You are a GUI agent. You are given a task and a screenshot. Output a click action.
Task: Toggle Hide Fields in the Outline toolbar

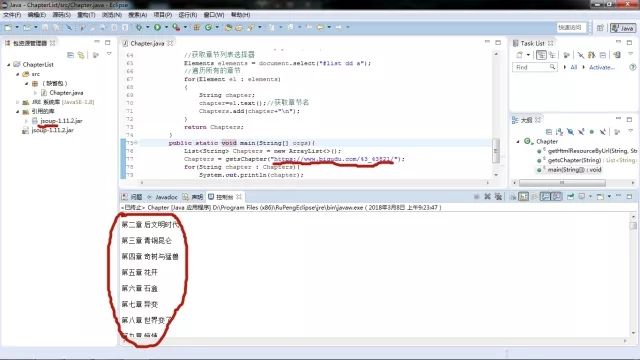(x=570, y=131)
